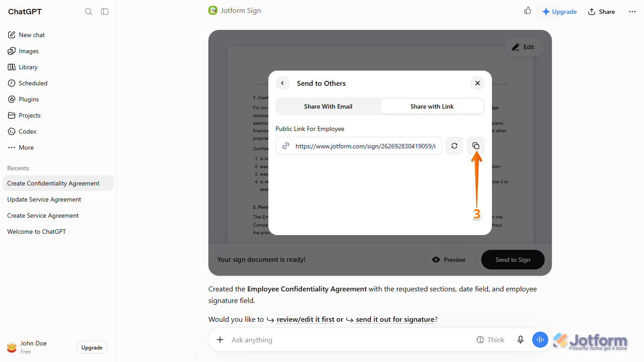
Task: Open Images in the sidebar
Action: (58, 51)
